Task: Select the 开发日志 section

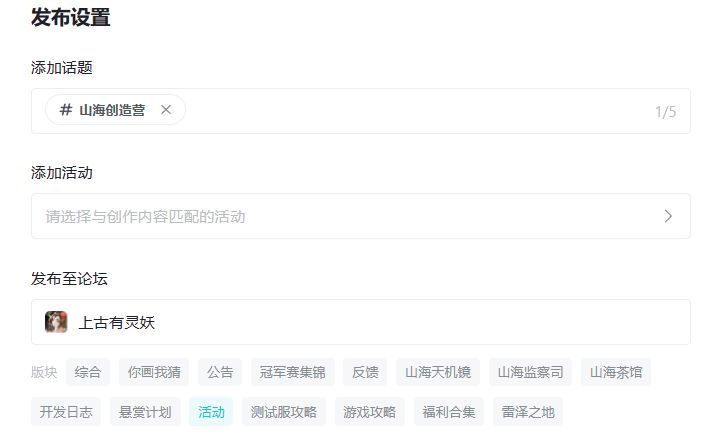Action: point(65,411)
